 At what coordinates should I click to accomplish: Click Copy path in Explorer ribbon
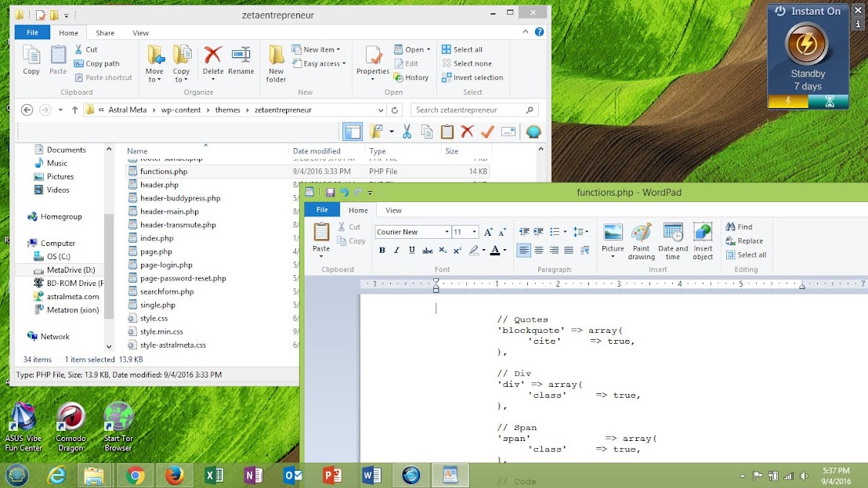coord(97,63)
